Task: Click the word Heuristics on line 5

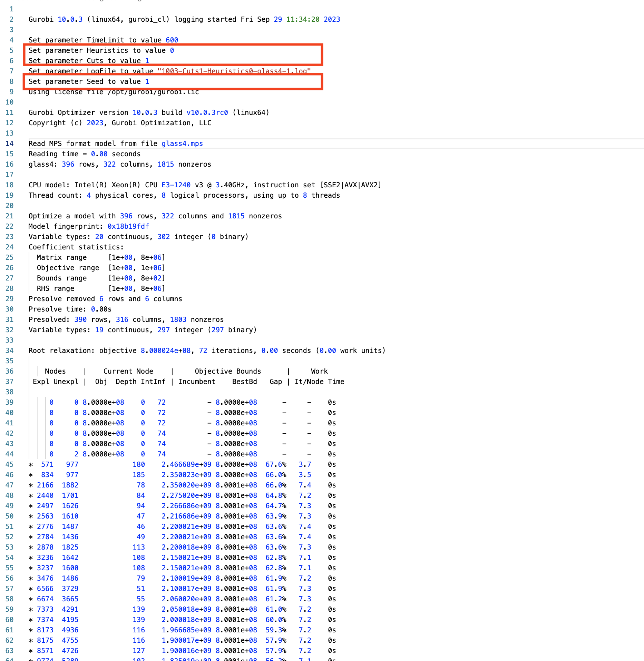Action: tap(107, 50)
